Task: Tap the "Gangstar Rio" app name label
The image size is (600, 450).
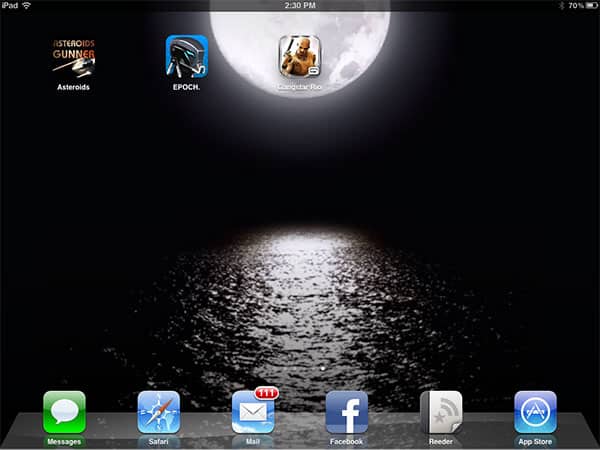Action: (300, 87)
